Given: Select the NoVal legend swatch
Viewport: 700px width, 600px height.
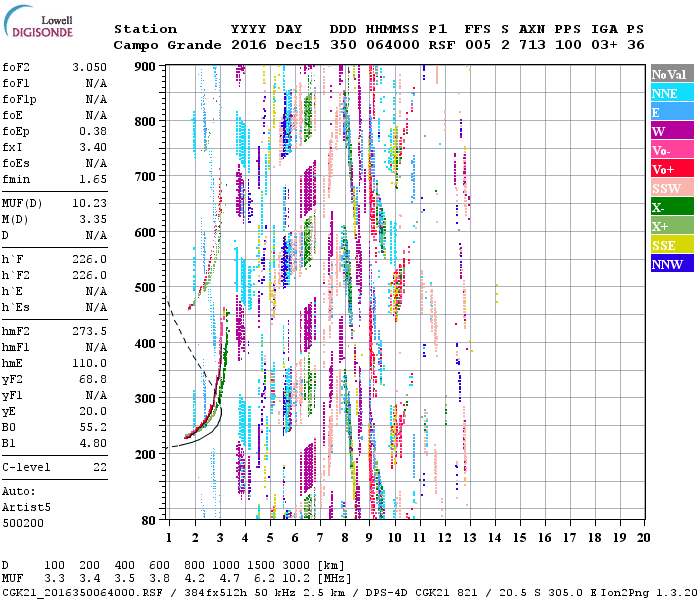Looking at the screenshot, I should [672, 74].
